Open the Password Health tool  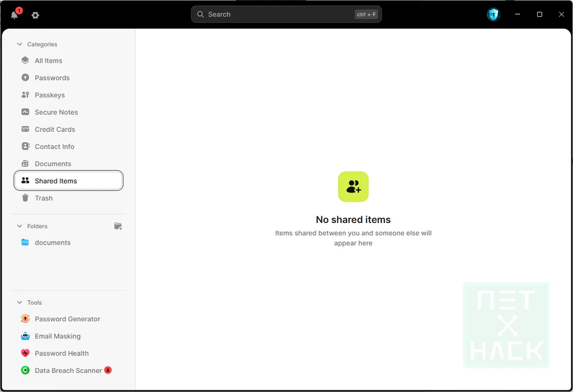tap(62, 353)
